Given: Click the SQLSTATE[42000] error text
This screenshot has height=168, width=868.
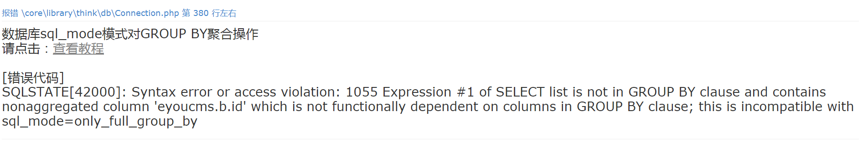Looking at the screenshot, I should pos(62,92).
